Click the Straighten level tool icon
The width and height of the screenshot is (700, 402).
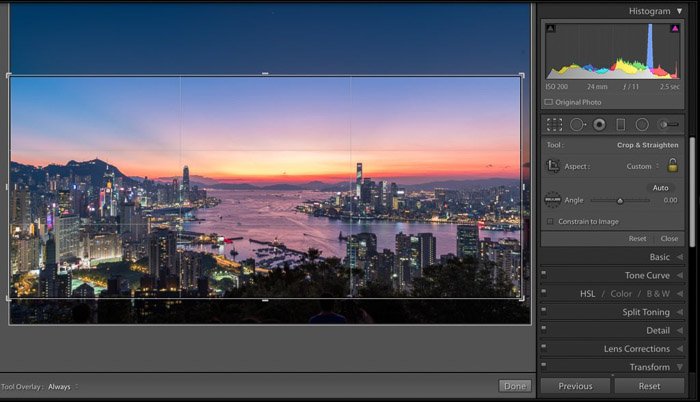click(553, 200)
